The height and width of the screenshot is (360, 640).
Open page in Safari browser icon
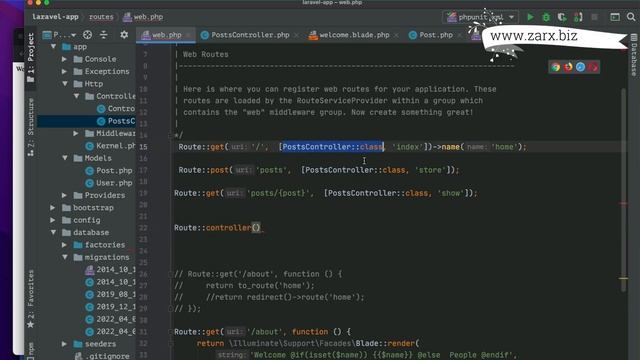pos(580,67)
